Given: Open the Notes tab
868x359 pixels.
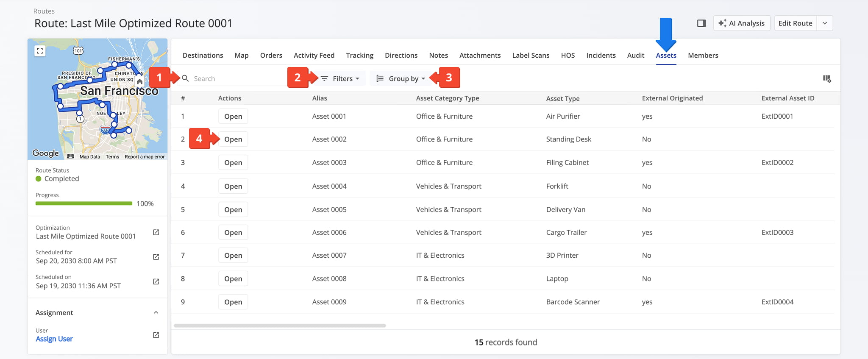Looking at the screenshot, I should 438,55.
